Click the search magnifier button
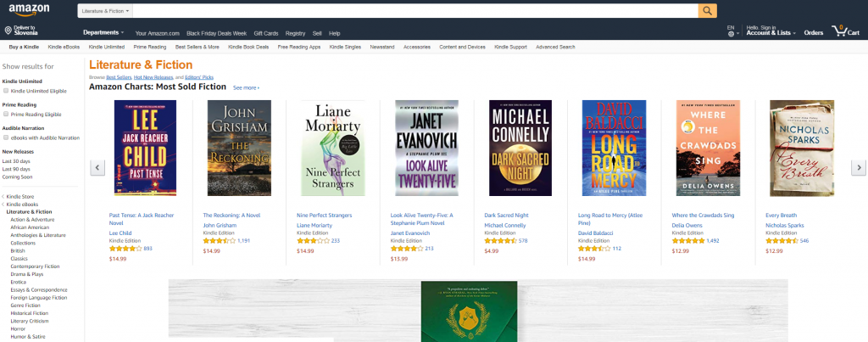 tap(707, 10)
